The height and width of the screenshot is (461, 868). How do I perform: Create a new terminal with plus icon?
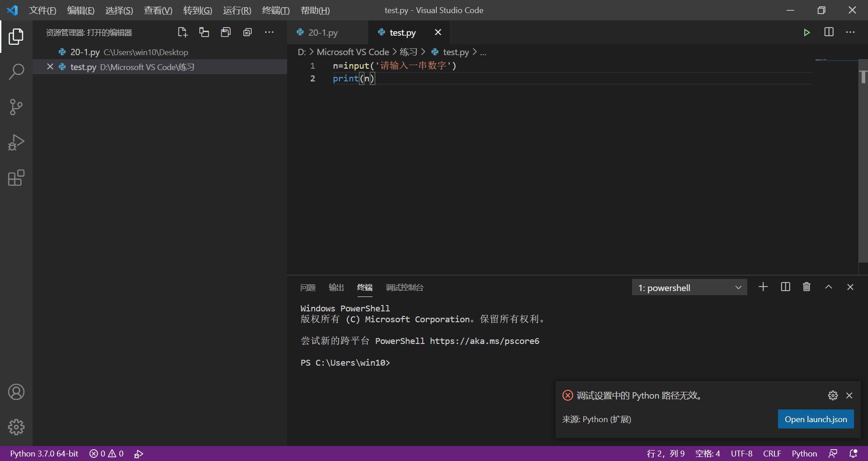763,287
